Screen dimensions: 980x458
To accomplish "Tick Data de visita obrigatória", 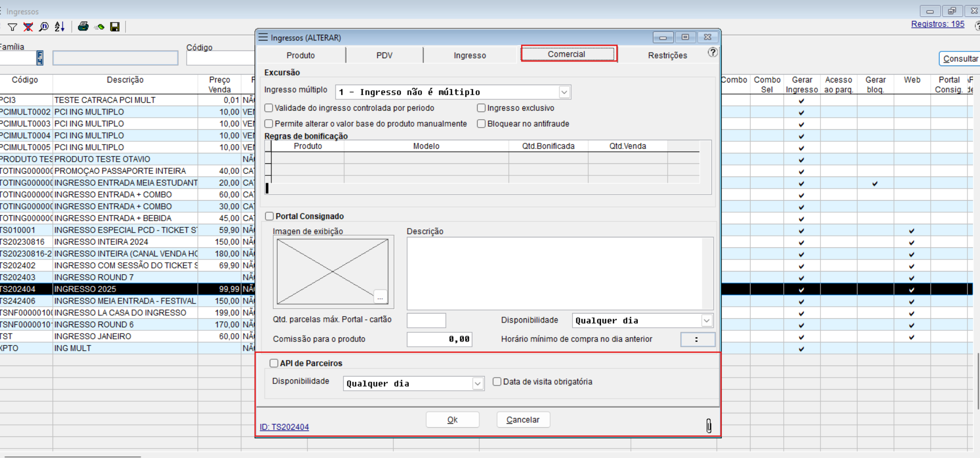I will pyautogui.click(x=497, y=382).
